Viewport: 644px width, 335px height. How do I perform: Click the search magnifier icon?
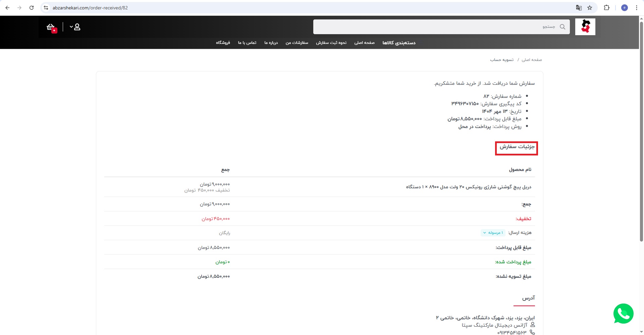point(562,27)
